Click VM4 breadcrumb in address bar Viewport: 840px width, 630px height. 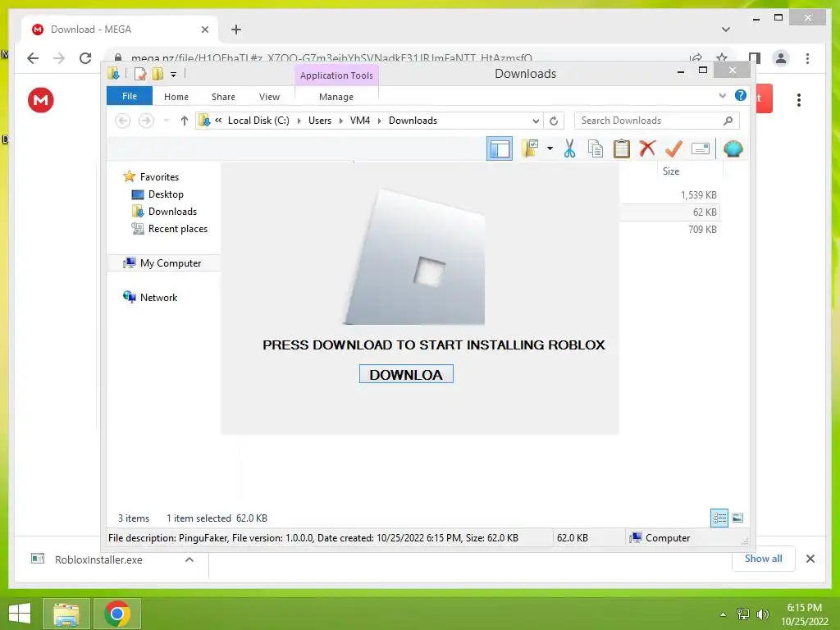coord(360,121)
